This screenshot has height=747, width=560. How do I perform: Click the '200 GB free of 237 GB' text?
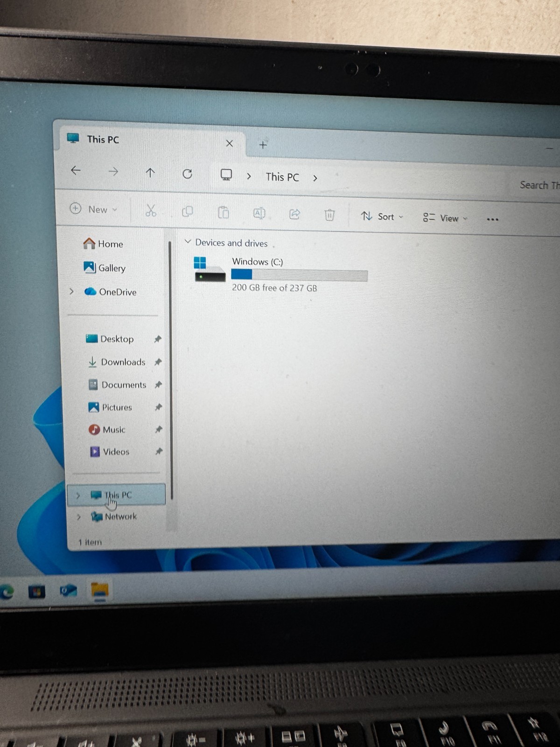point(274,288)
